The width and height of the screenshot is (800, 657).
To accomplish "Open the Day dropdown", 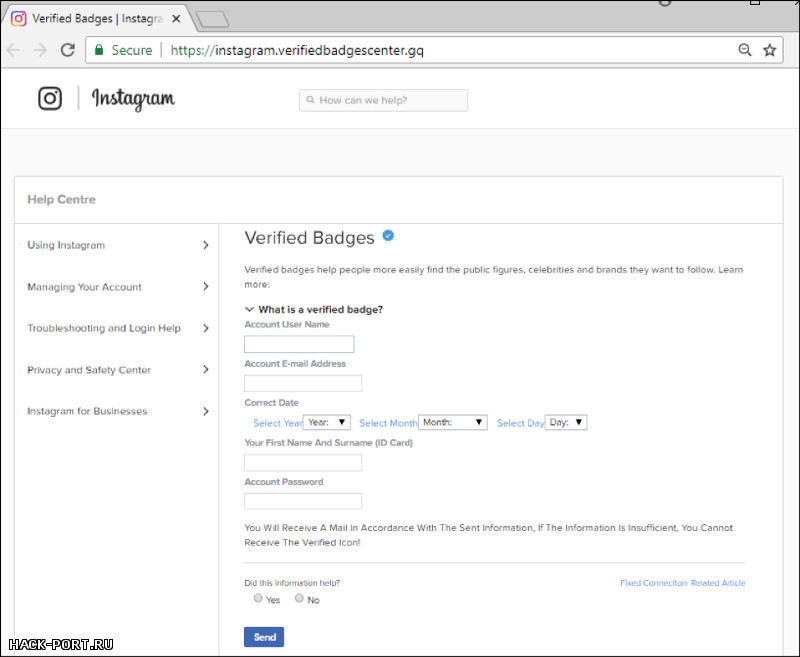I will point(566,422).
